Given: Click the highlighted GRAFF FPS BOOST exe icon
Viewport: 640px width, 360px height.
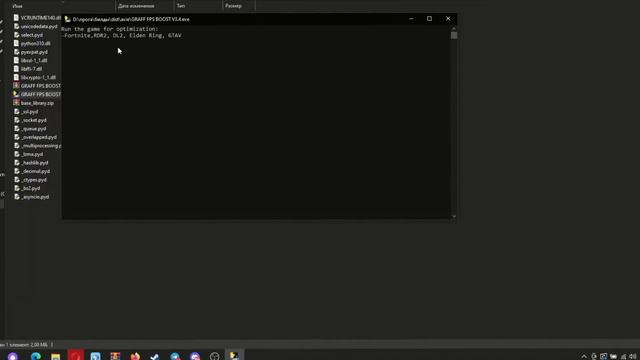Looking at the screenshot, I should pos(16,94).
